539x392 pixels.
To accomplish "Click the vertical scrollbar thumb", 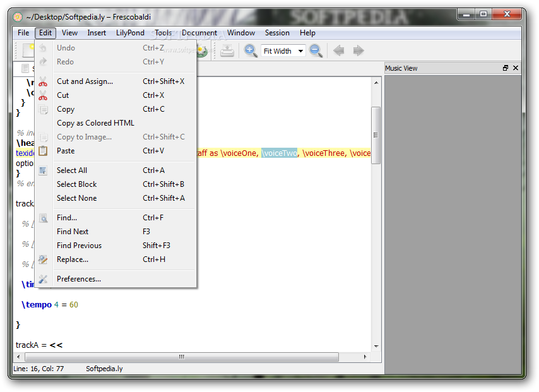I will pyautogui.click(x=376, y=136).
